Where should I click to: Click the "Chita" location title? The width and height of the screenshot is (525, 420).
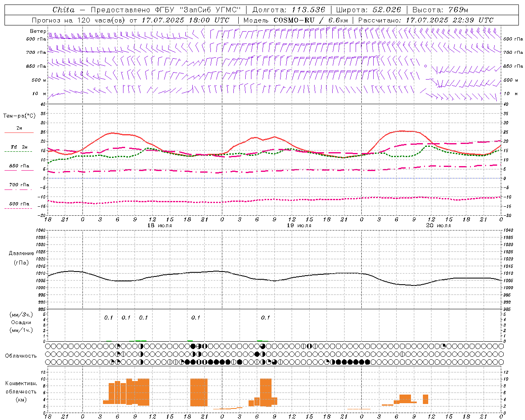pyautogui.click(x=64, y=10)
